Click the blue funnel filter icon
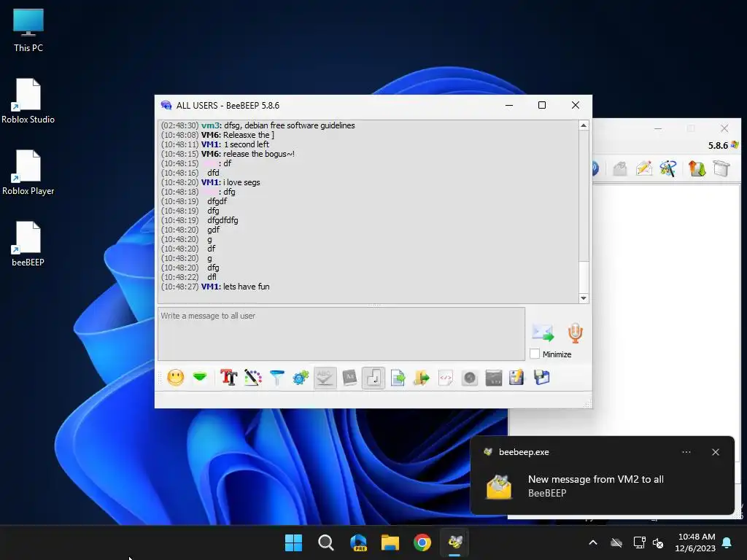The height and width of the screenshot is (560, 747). [276, 378]
